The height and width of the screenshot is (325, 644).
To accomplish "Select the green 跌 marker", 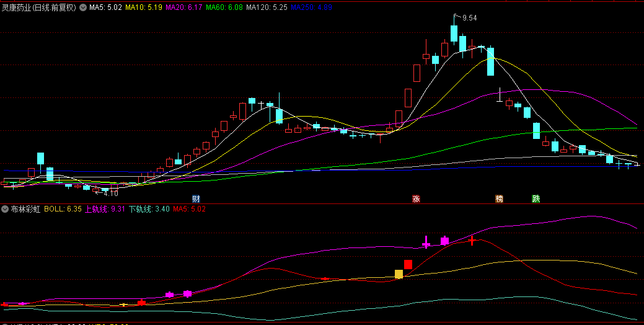I will [536, 199].
